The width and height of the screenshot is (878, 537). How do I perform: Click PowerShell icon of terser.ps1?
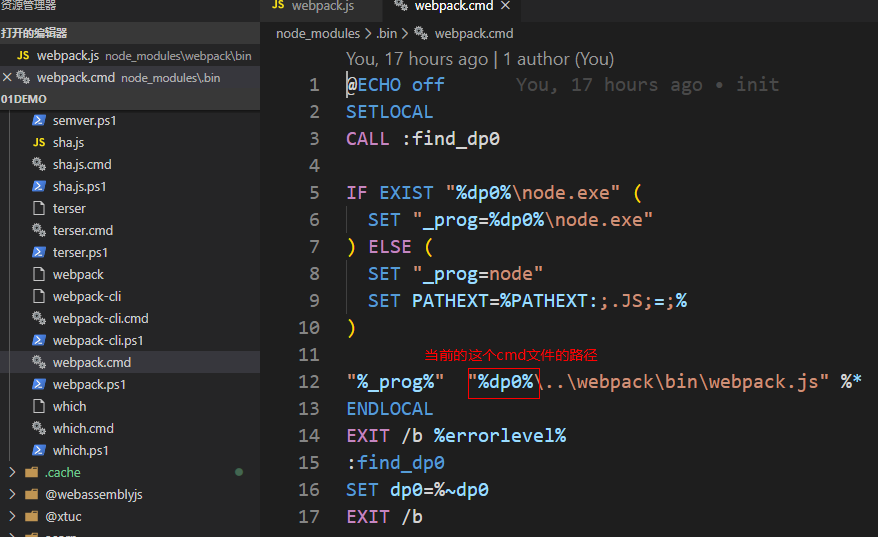(x=39, y=252)
